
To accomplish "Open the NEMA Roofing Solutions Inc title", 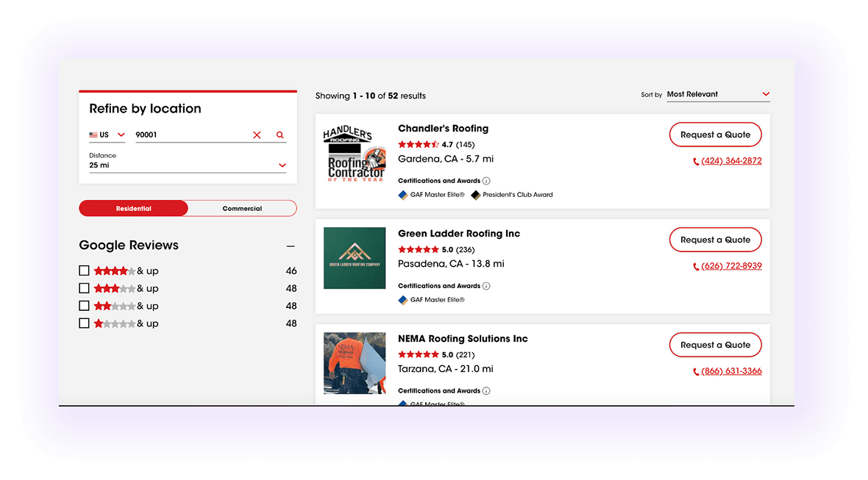I will (x=463, y=338).
